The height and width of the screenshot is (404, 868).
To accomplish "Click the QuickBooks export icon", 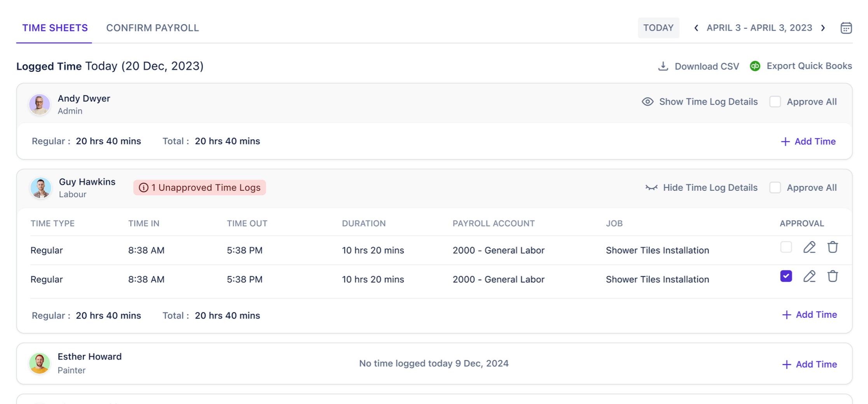I will pos(755,66).
